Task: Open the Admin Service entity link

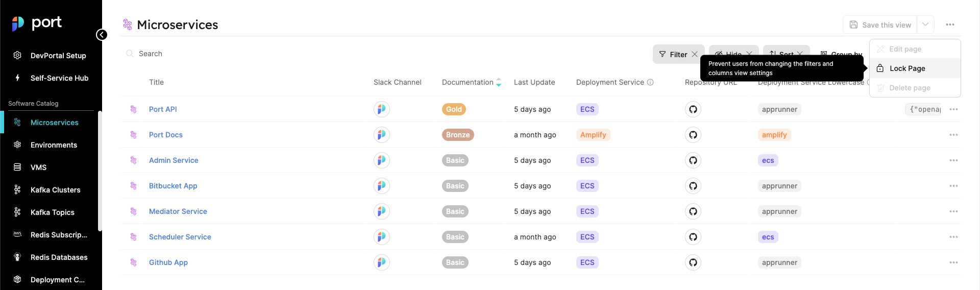Action: click(174, 160)
